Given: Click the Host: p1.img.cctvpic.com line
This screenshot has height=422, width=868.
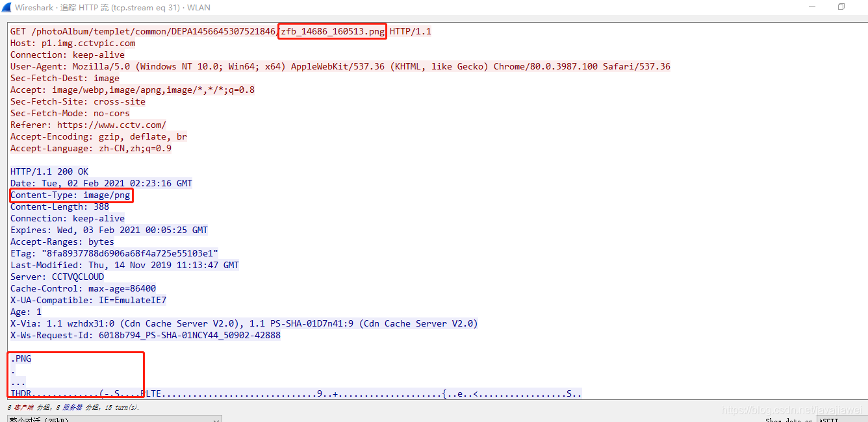Looking at the screenshot, I should point(73,43).
